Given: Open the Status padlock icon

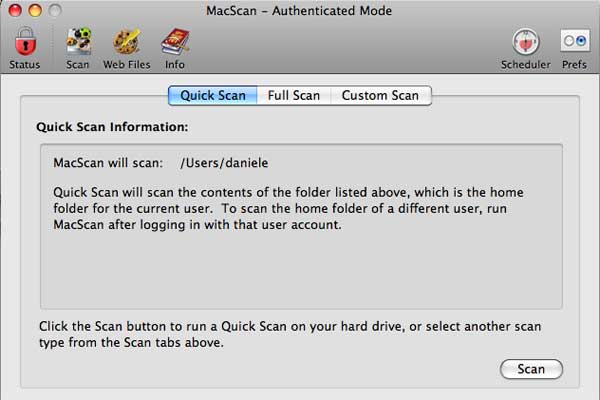Looking at the screenshot, I should point(24,42).
